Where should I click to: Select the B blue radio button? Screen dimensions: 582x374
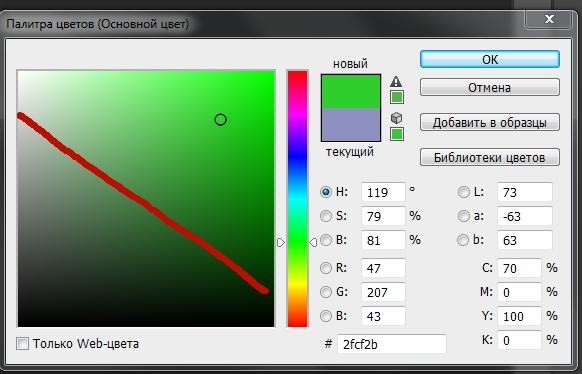pyautogui.click(x=326, y=316)
